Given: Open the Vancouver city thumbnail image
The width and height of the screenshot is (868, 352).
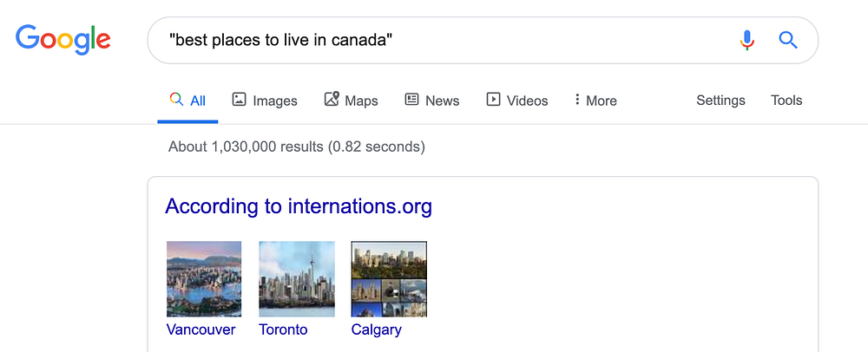Looking at the screenshot, I should (204, 279).
